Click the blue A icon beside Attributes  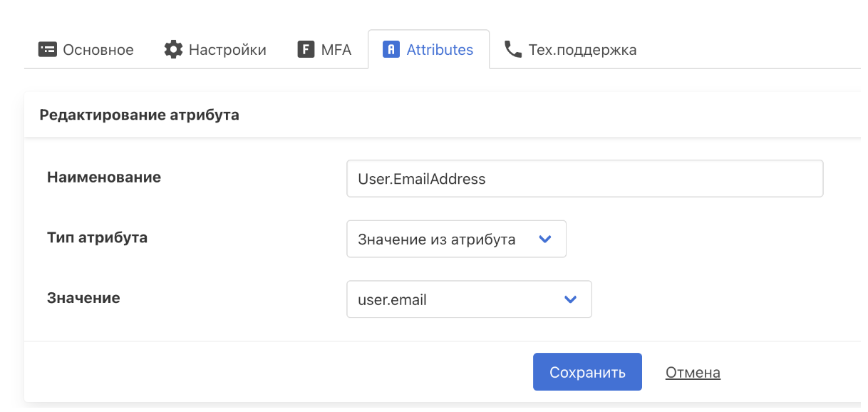pos(391,50)
